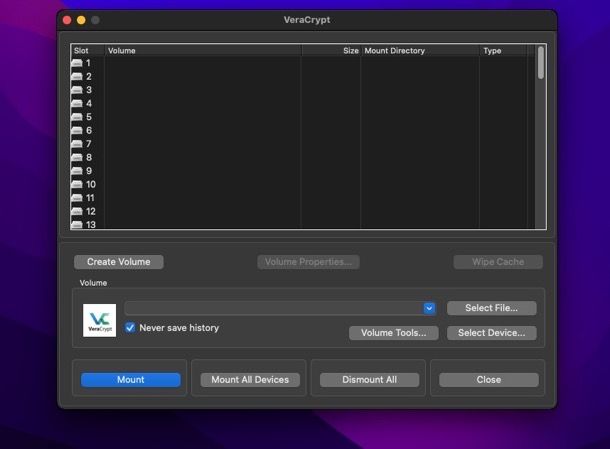
Task: Select the drive icon for slot 8
Action: 77,157
